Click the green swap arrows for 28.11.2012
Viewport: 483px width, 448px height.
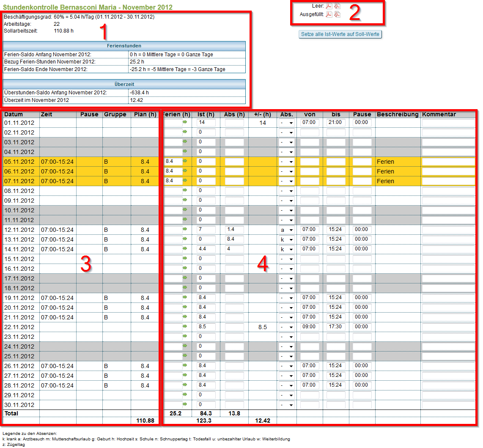point(185,385)
